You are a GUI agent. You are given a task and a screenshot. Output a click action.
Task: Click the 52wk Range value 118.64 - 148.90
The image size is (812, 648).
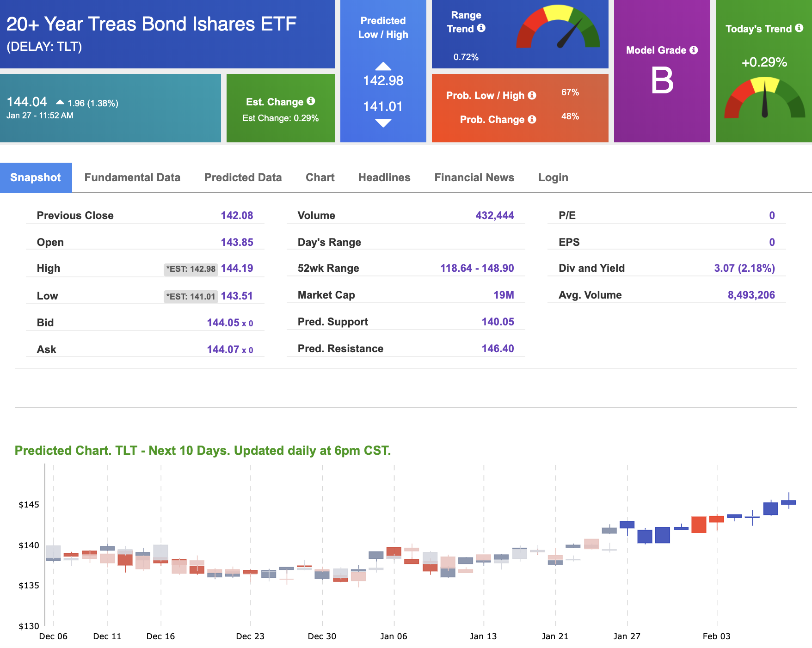point(477,268)
